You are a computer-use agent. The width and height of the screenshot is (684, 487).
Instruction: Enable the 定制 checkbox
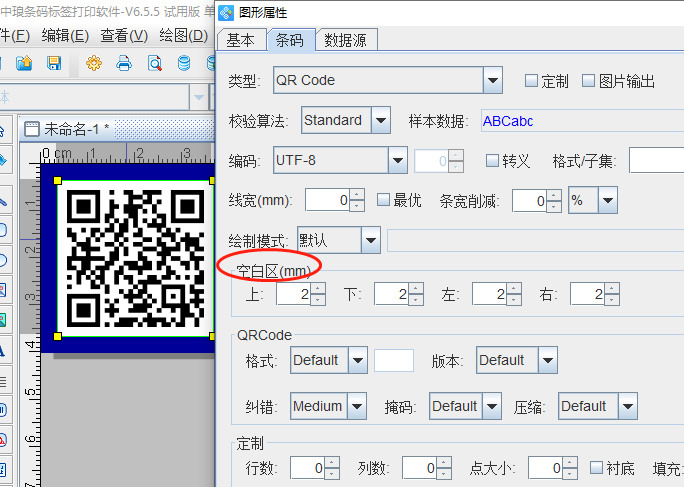[x=532, y=81]
